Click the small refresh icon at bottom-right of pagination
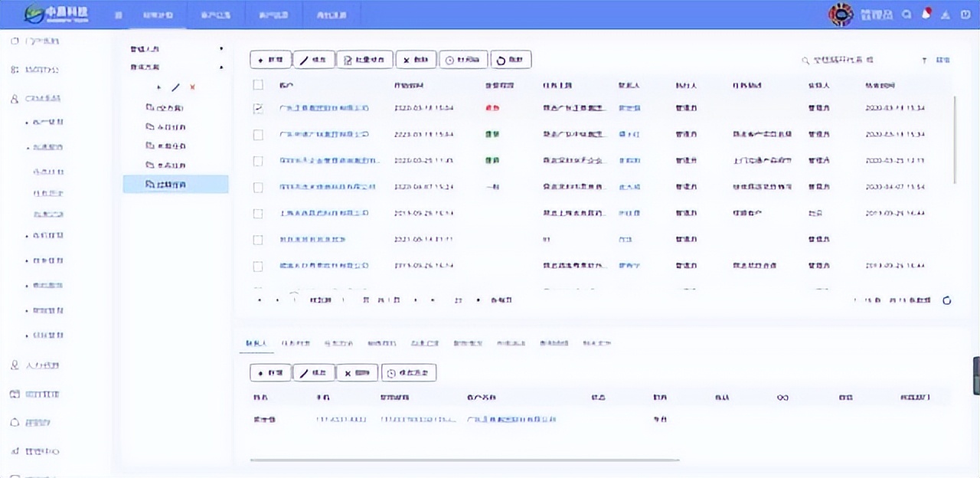 click(947, 300)
